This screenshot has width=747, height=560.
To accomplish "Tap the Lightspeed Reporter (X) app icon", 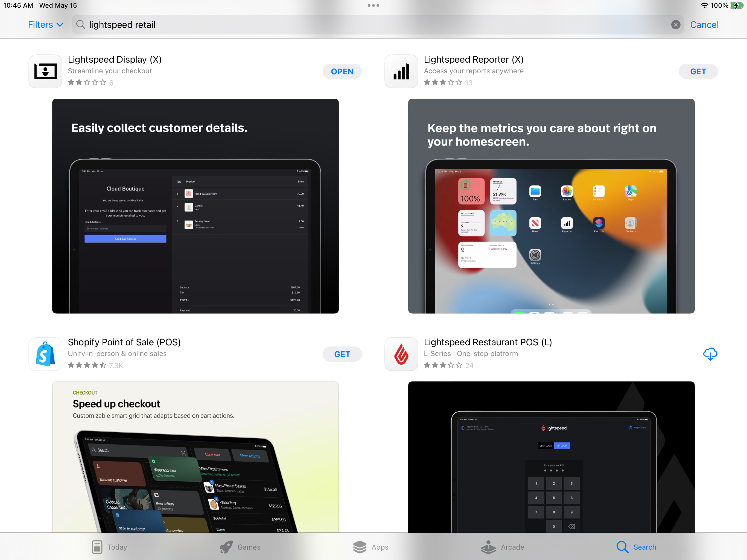I will click(x=401, y=71).
